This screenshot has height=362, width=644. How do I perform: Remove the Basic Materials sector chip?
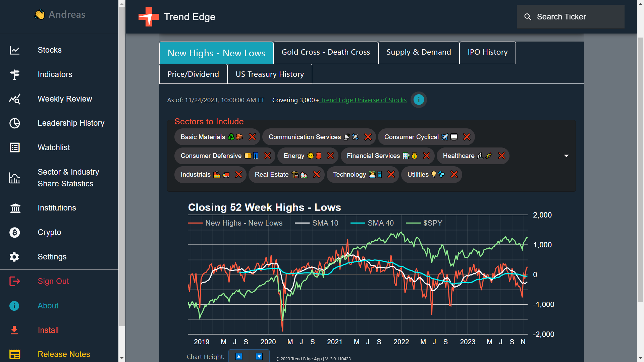(252, 137)
